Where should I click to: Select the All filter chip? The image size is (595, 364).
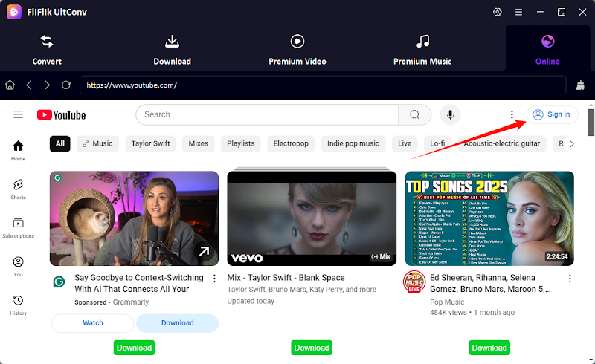pos(60,143)
